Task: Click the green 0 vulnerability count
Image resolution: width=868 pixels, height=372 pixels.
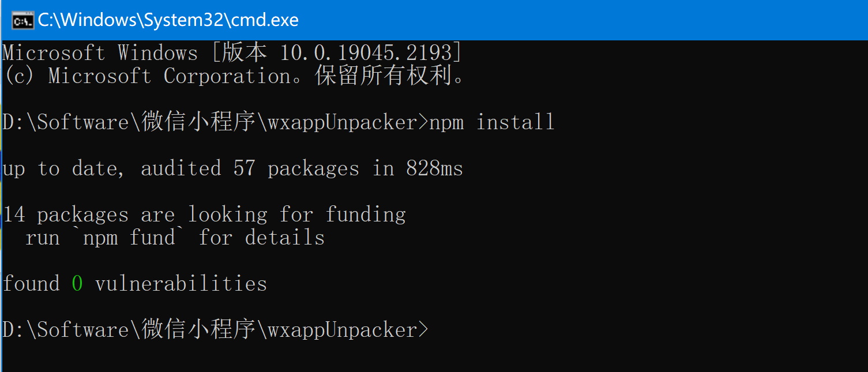Action: (x=77, y=284)
